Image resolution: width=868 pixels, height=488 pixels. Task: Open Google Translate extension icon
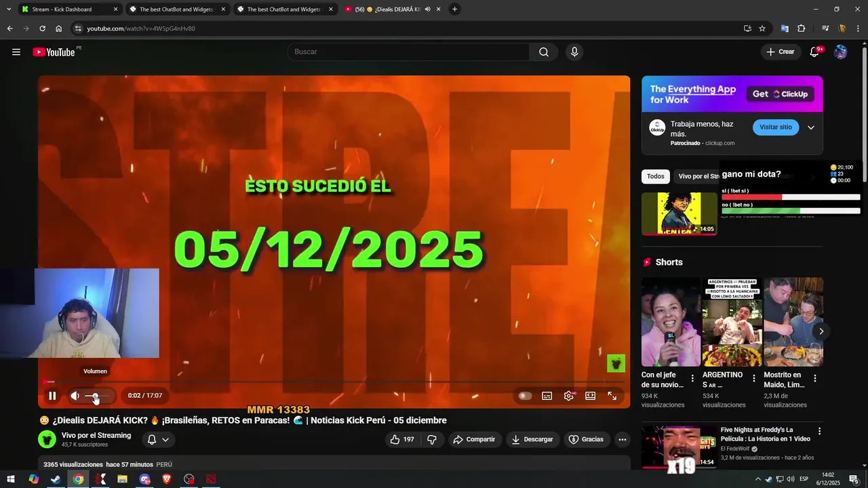click(x=785, y=28)
